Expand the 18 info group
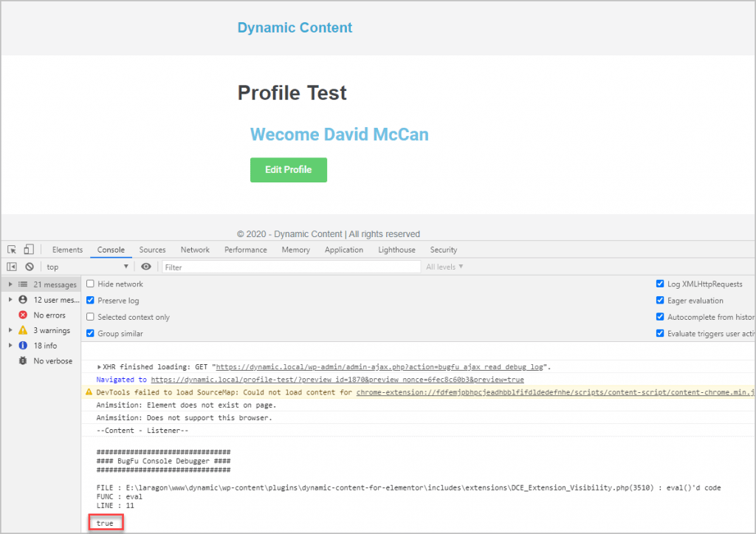The height and width of the screenshot is (534, 756). [10, 346]
